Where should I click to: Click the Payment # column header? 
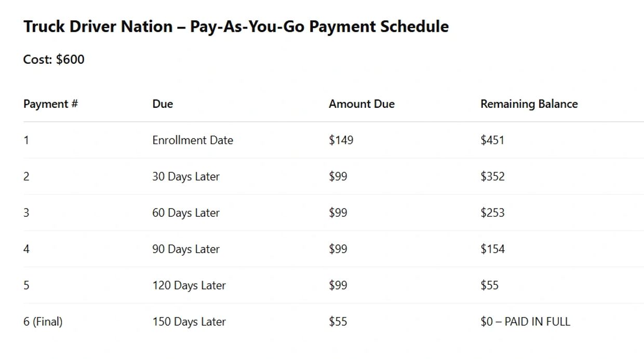pos(50,104)
